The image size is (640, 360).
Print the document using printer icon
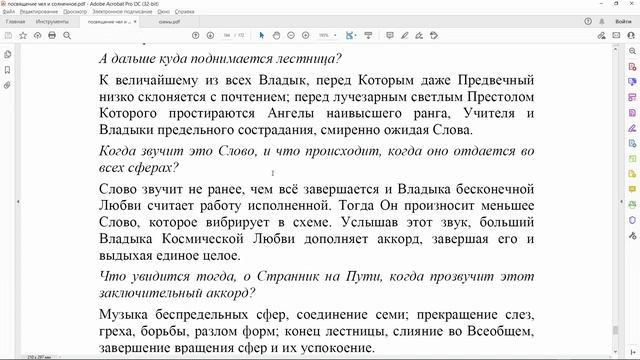pyautogui.click(x=52, y=36)
